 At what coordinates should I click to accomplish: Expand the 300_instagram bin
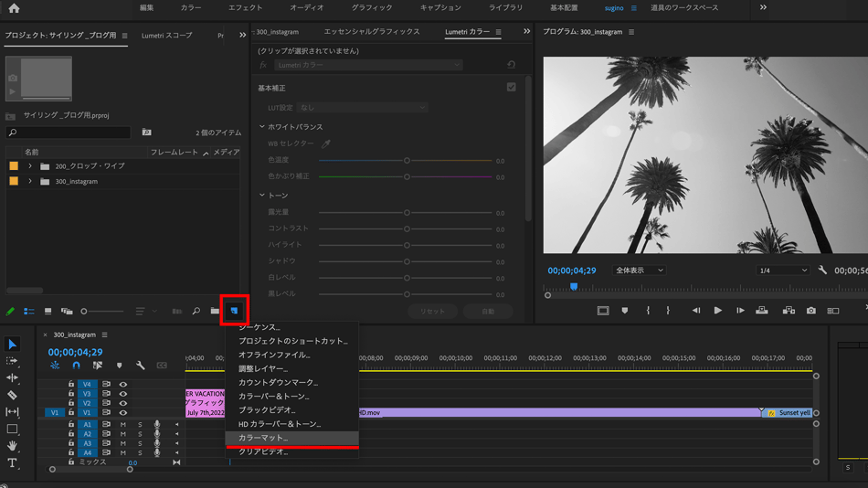[30, 181]
